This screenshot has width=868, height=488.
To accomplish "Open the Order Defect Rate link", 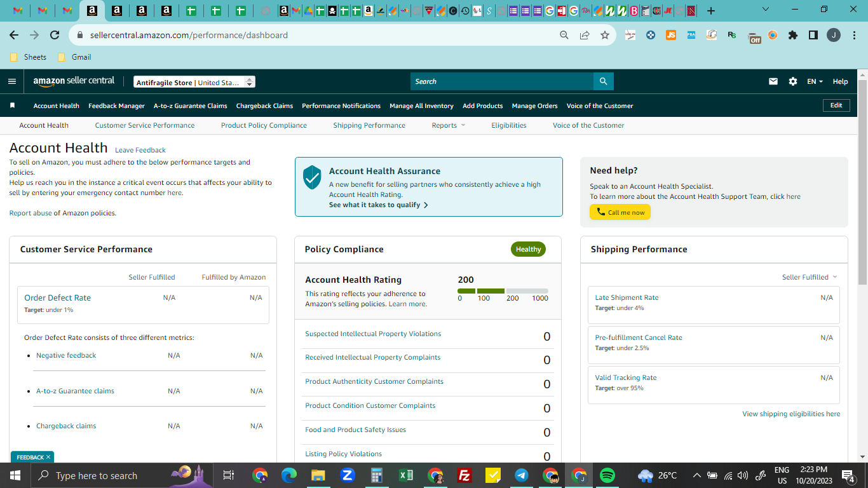I will (57, 297).
